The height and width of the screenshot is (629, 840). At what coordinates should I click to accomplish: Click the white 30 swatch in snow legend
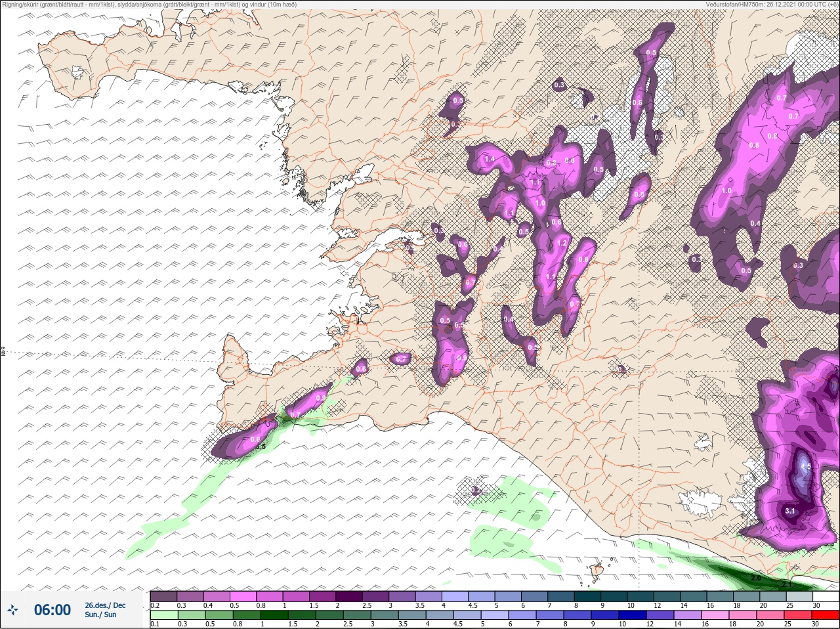[826, 596]
